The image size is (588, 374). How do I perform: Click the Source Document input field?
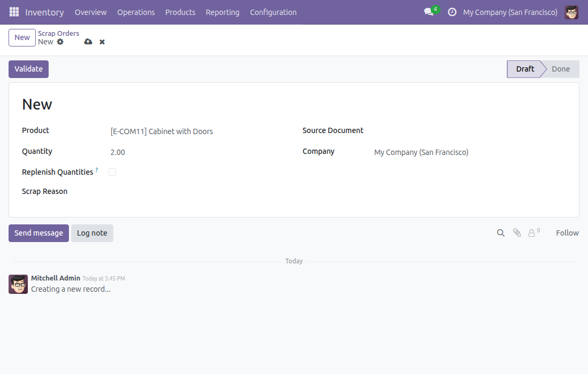[469, 131]
